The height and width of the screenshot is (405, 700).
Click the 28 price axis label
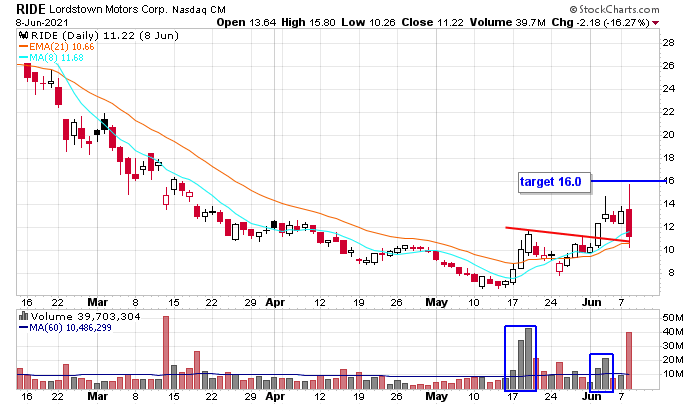668,43
